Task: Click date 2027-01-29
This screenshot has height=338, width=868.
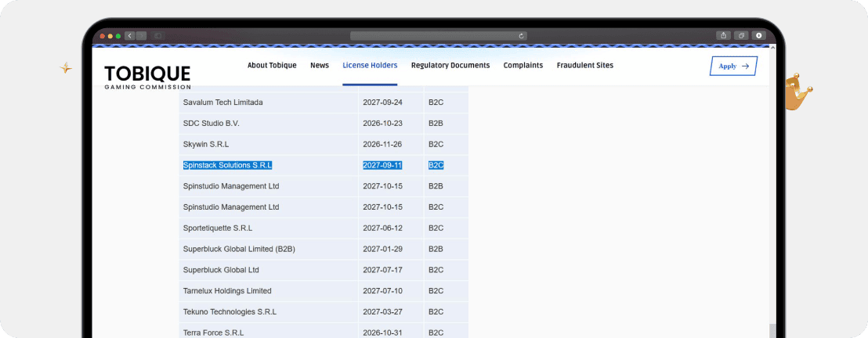Action: click(x=382, y=249)
